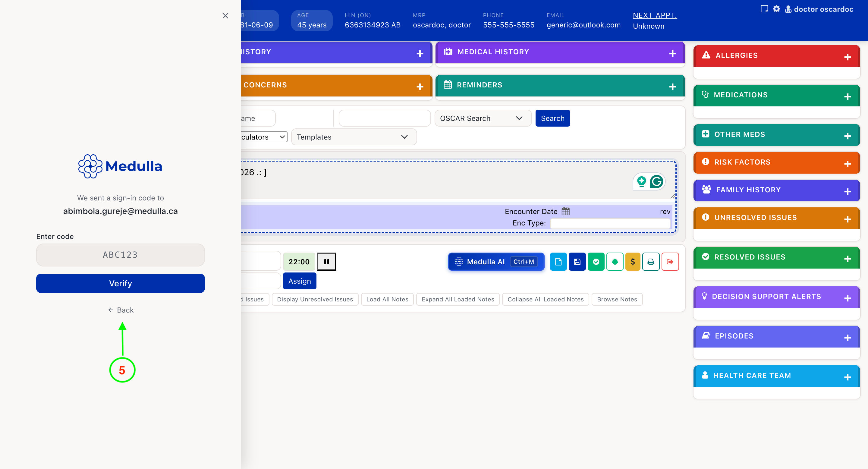
Task: Add a Medical History entry
Action: pos(673,53)
